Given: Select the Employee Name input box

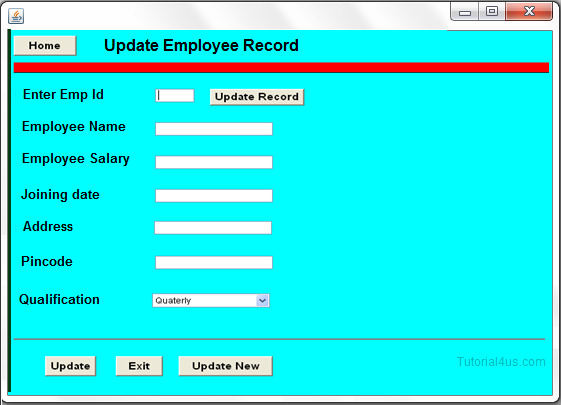Looking at the screenshot, I should 214,129.
